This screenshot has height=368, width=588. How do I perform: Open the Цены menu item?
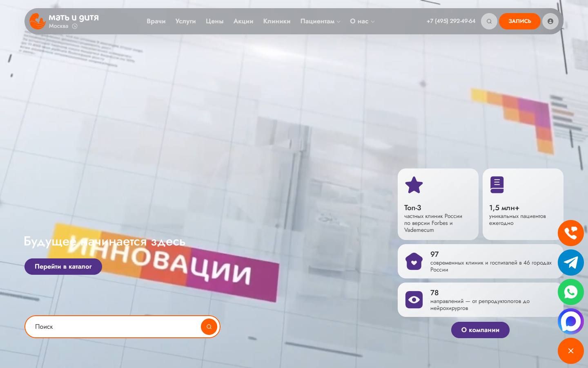215,21
